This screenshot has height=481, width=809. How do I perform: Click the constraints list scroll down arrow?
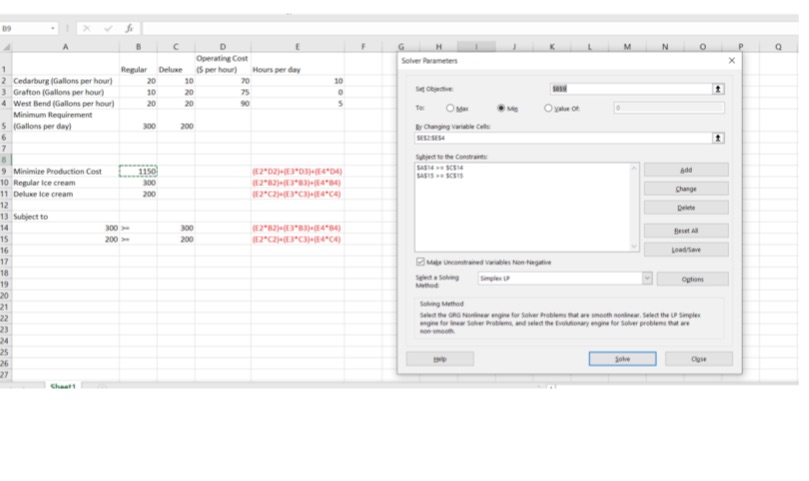pos(634,247)
